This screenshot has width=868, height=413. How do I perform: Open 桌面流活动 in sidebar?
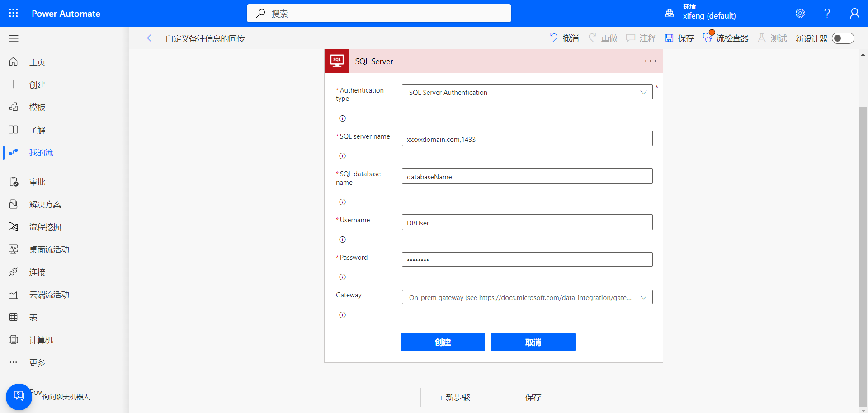pos(64,249)
